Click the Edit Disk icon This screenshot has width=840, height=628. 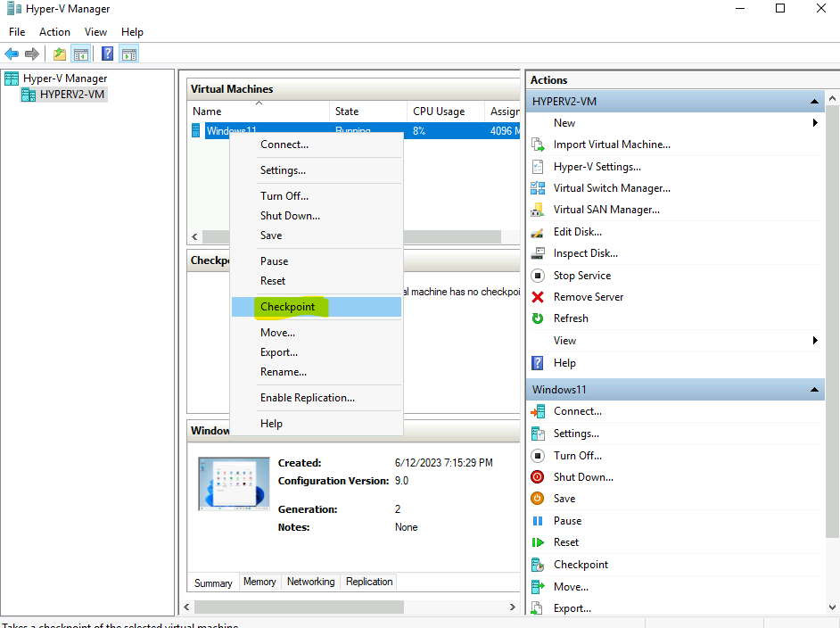[x=538, y=232]
